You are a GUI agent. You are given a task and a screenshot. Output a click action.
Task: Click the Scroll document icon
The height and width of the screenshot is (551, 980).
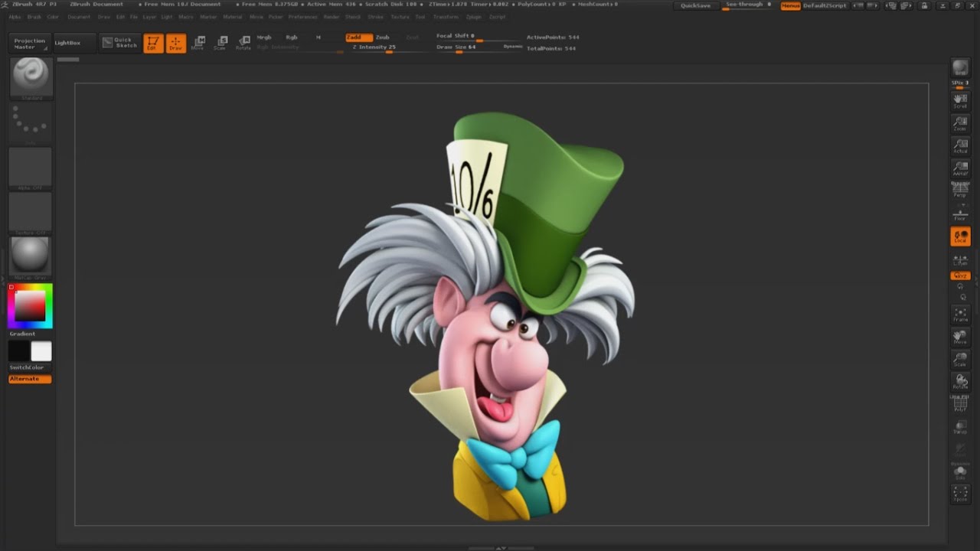(960, 100)
